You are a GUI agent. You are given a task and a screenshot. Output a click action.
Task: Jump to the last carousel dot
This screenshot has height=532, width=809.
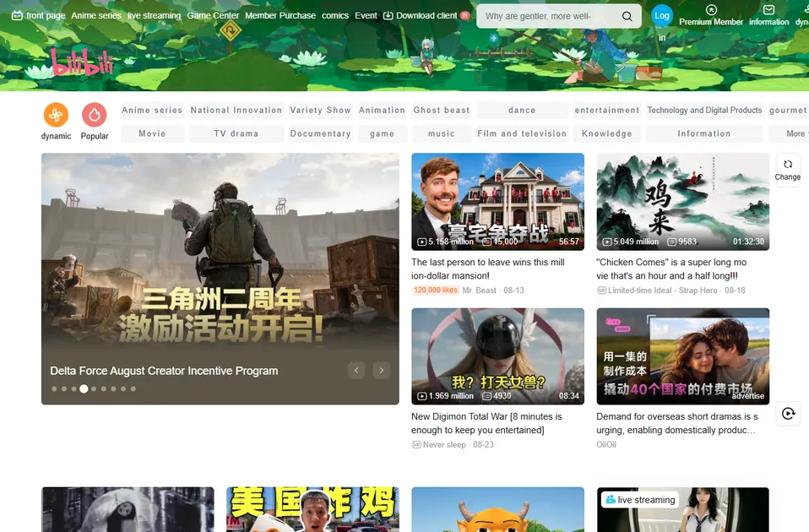133,388
